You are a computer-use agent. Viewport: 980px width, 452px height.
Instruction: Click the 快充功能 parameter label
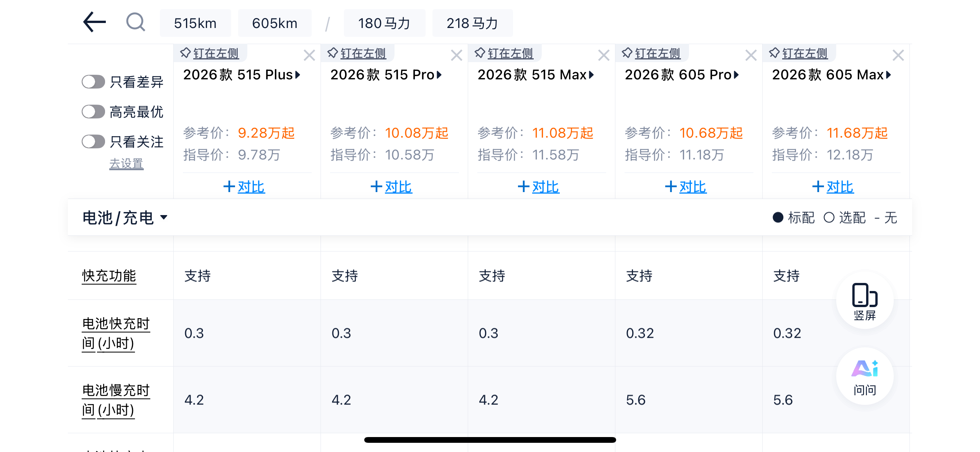pyautogui.click(x=109, y=276)
